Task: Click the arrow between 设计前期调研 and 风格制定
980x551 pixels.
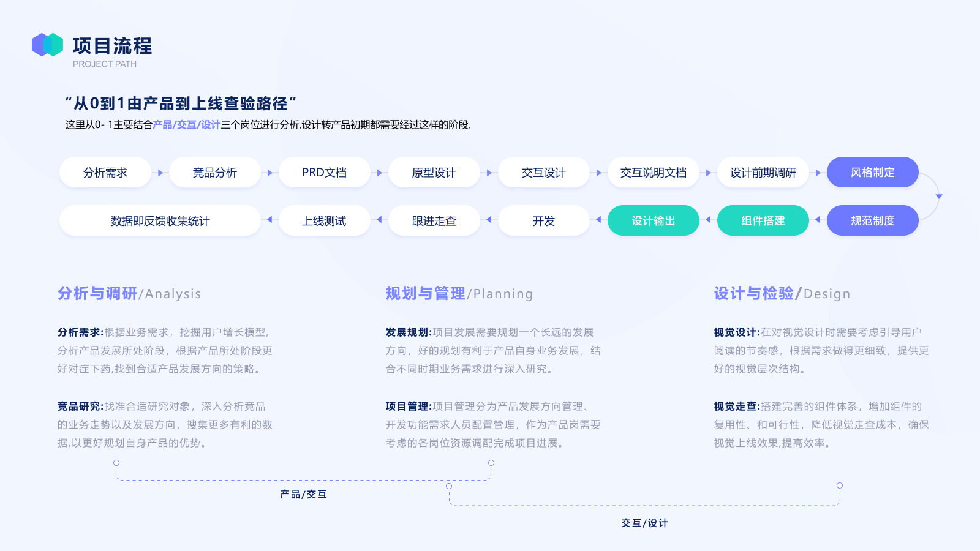Action: 818,173
